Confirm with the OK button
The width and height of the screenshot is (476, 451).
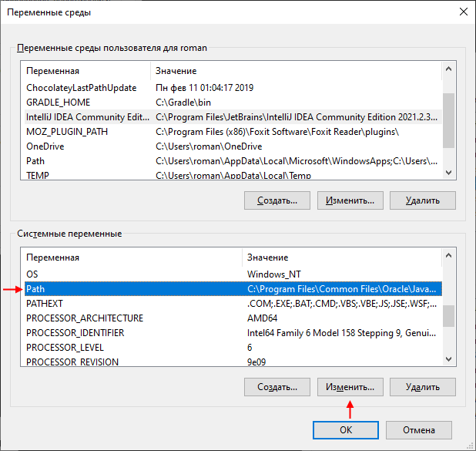pyautogui.click(x=346, y=430)
